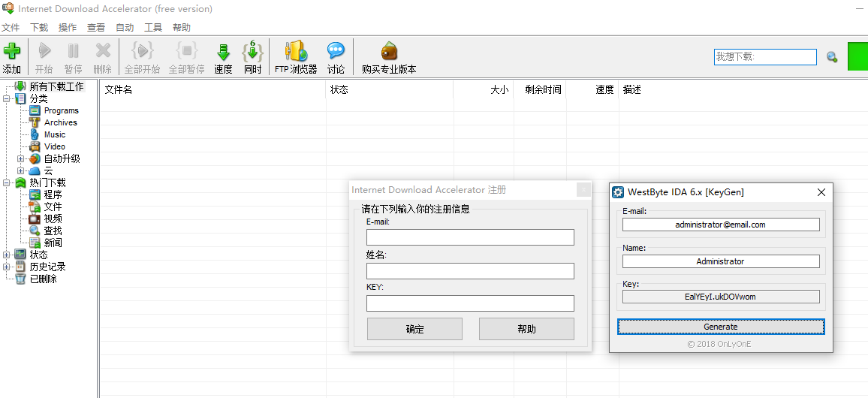
Task: Open the 已删除 trash item
Action: click(x=43, y=279)
